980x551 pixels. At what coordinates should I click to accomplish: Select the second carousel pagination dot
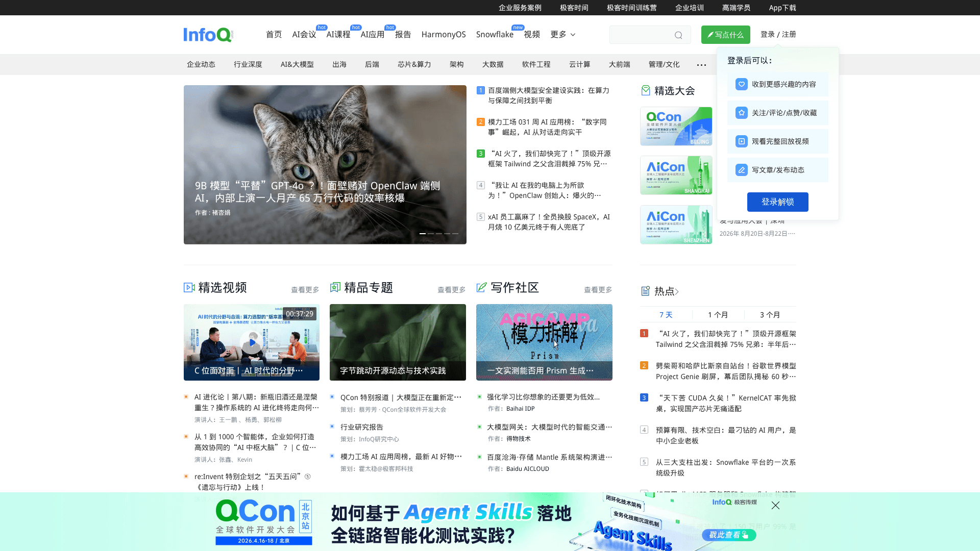[x=431, y=233]
